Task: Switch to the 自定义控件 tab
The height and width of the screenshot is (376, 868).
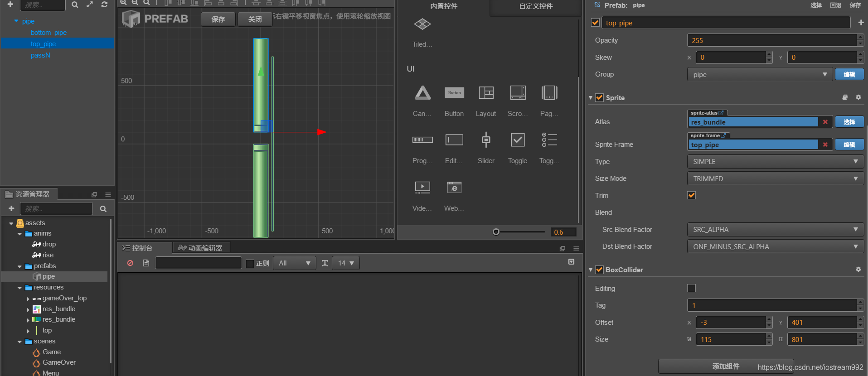Action: pos(536,6)
